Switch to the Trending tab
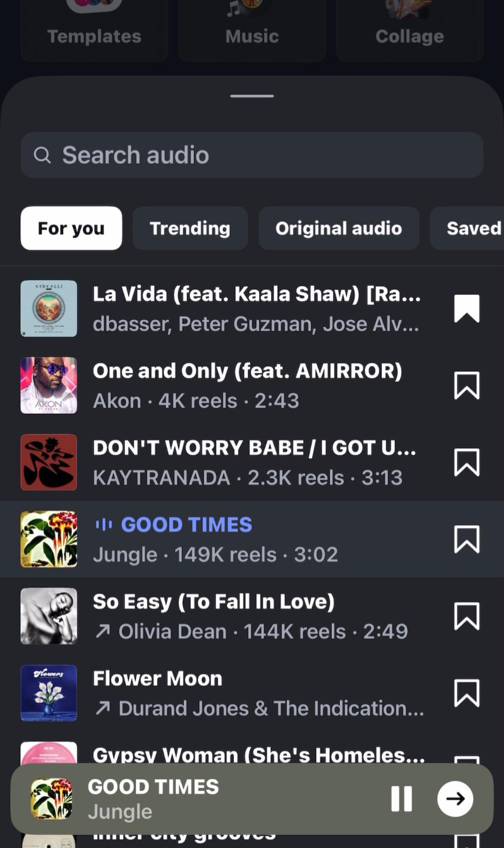This screenshot has height=848, width=504. tap(190, 228)
